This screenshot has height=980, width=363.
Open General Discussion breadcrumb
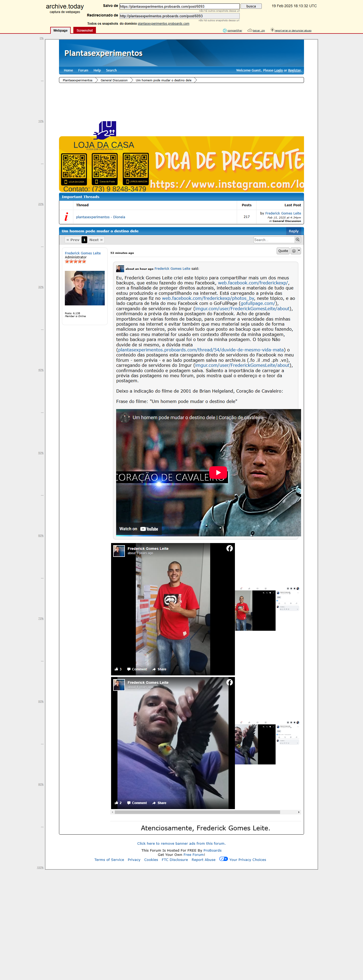coord(114,80)
